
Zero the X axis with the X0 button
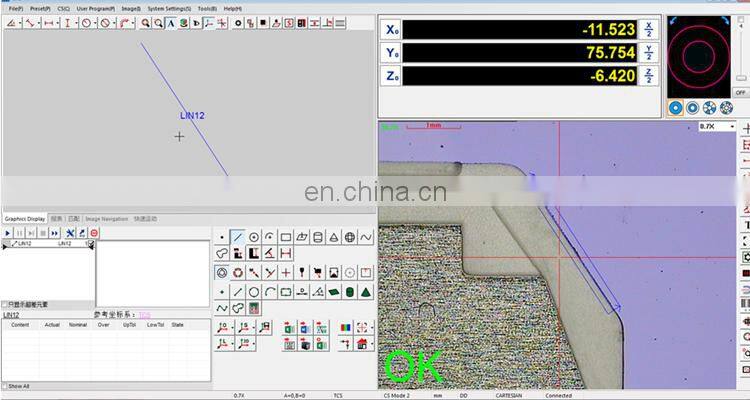pyautogui.click(x=391, y=30)
